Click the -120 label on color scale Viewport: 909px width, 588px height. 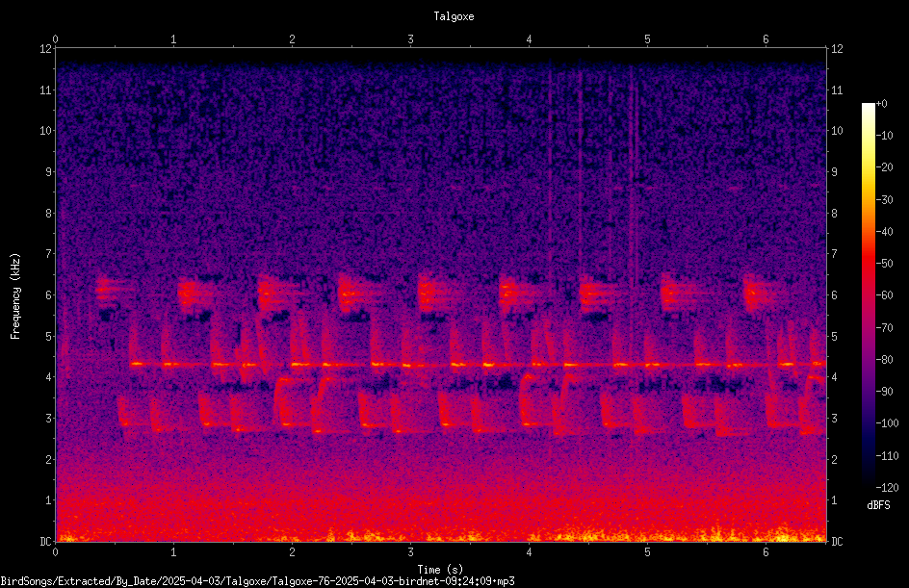click(887, 488)
